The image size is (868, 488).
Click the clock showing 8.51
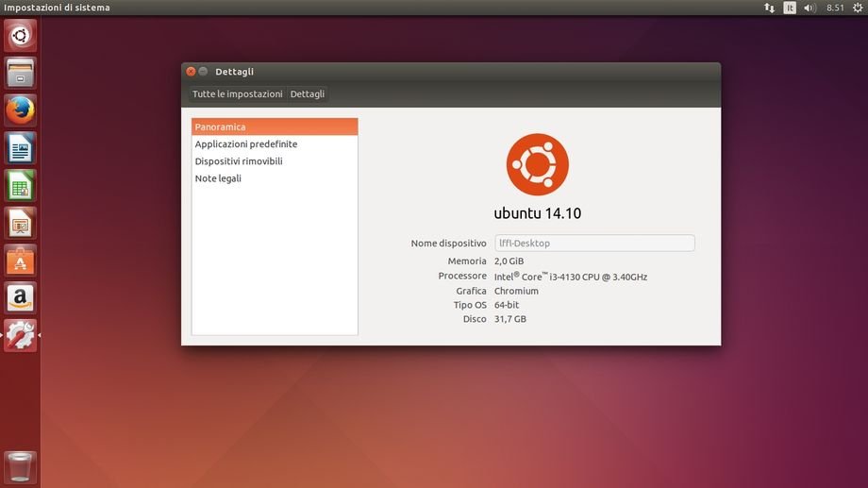(835, 8)
